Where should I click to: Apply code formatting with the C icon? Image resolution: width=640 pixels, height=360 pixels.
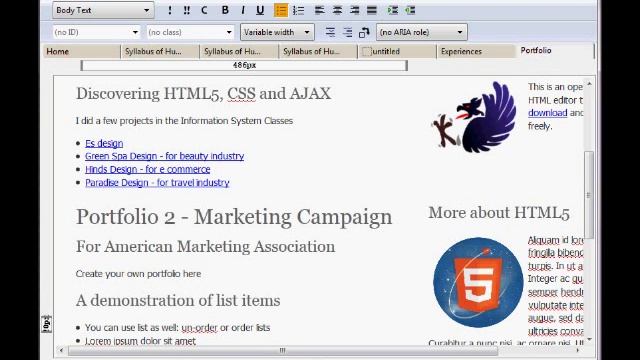pos(204,10)
